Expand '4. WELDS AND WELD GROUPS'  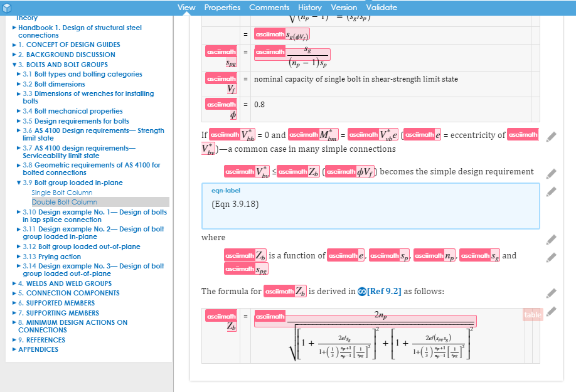pos(14,283)
